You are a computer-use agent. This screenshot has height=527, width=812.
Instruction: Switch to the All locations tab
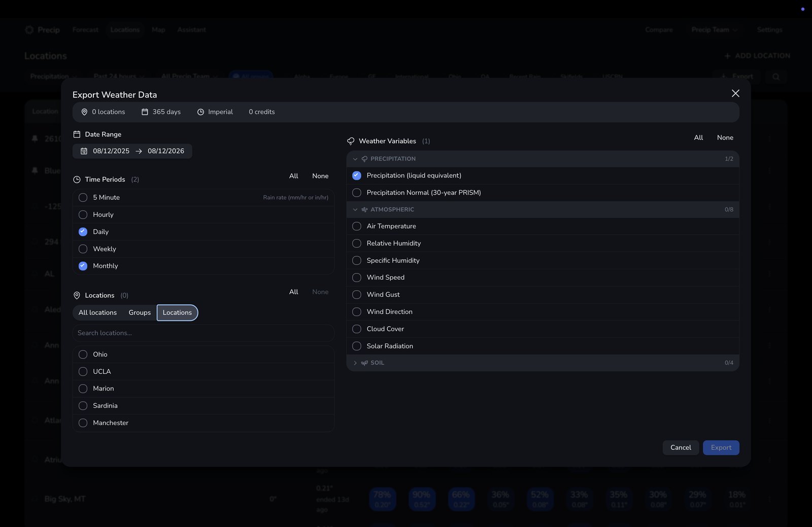click(97, 313)
